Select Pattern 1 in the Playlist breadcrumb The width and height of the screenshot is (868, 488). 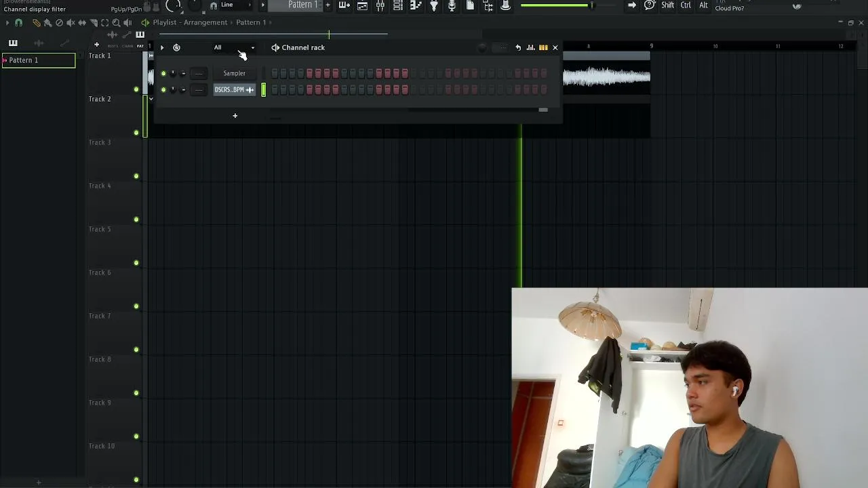pyautogui.click(x=251, y=22)
